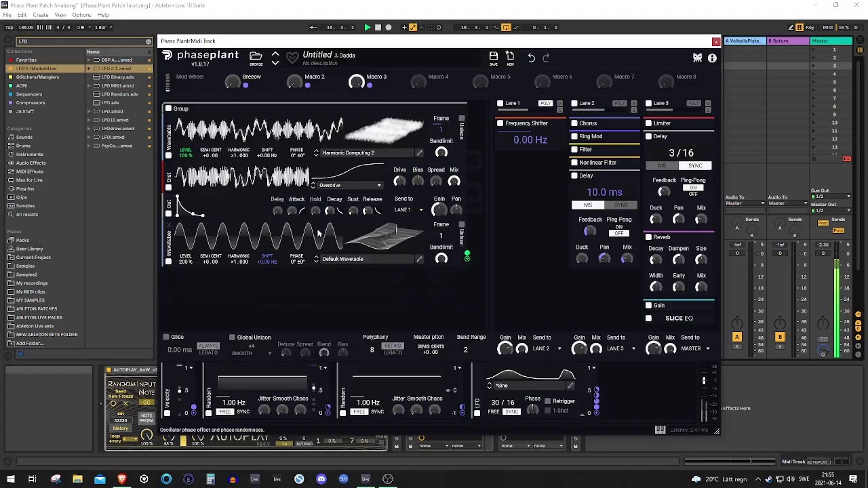Enable LFO Retrigger checkbox

[548, 401]
